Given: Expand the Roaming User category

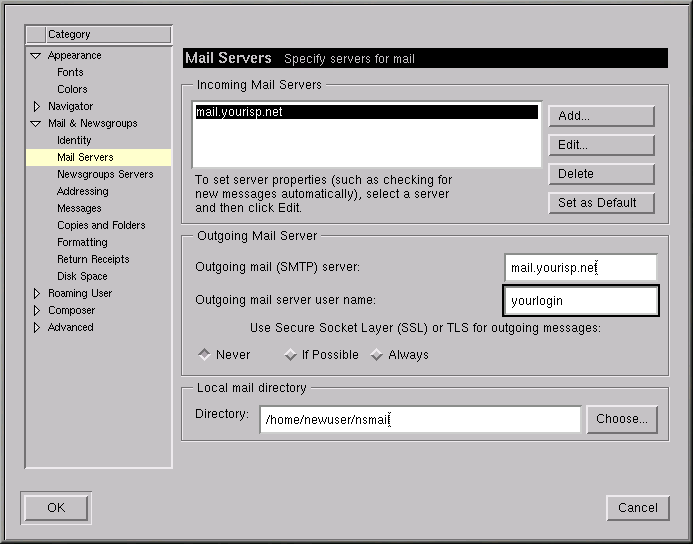Looking at the screenshot, I should [37, 294].
